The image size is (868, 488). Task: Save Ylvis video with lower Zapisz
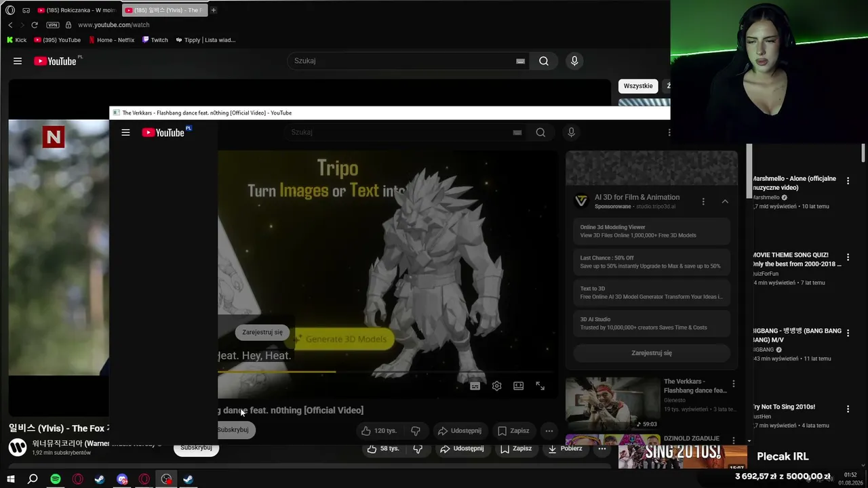coord(516,449)
